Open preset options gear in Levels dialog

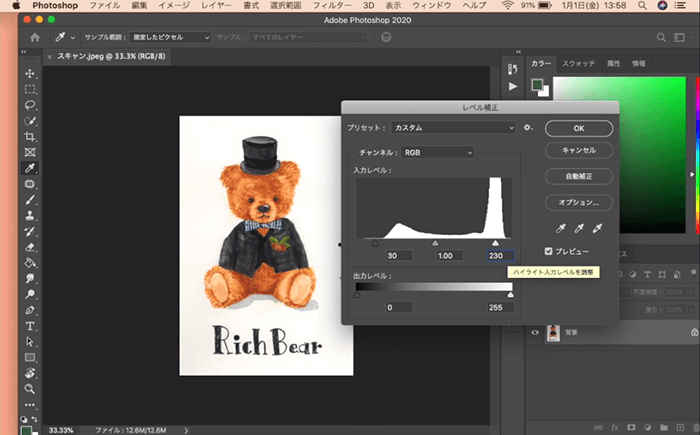(528, 128)
